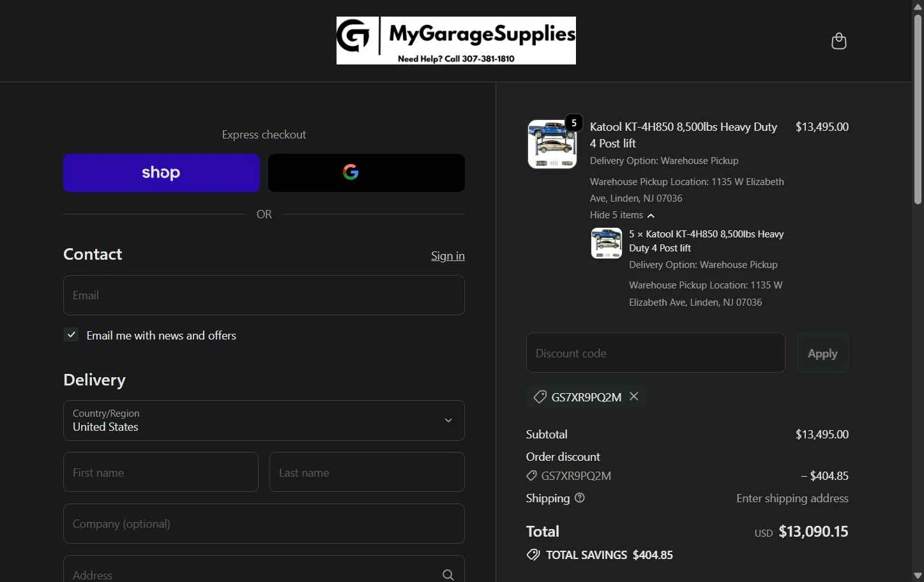Click the scrollbar down arrow

(918, 576)
